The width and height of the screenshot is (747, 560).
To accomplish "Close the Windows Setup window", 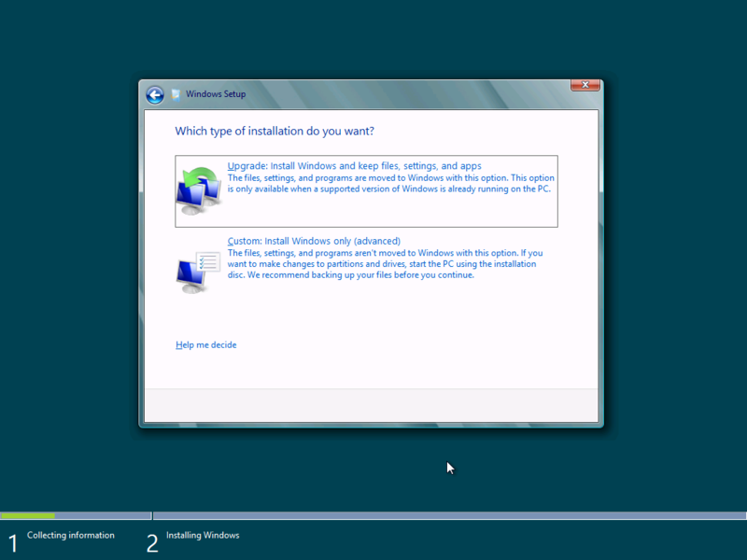I will point(585,84).
